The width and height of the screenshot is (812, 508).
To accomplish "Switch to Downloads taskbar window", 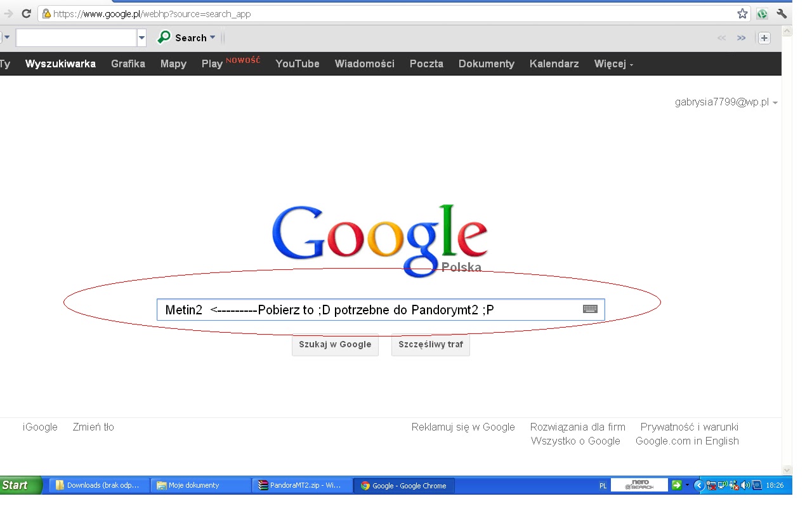I will 99,485.
